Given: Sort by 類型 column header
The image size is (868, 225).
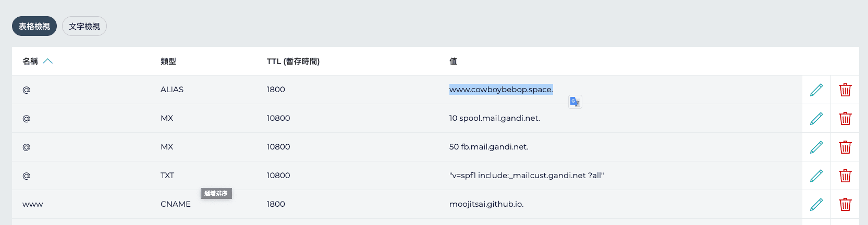Looking at the screenshot, I should (168, 61).
